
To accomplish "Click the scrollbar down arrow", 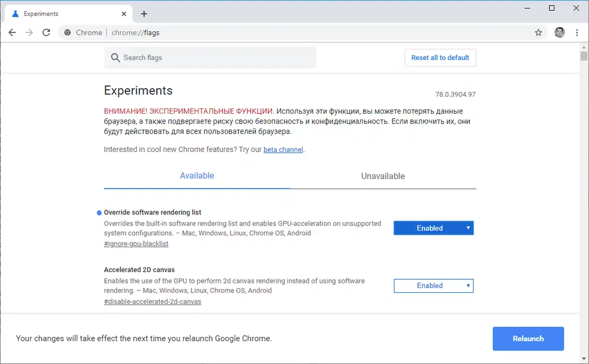I will (583, 359).
